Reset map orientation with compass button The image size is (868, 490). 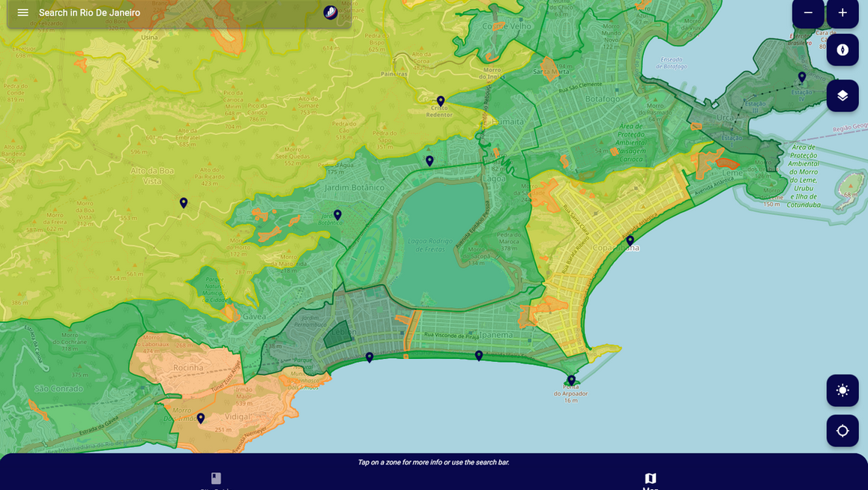point(843,49)
